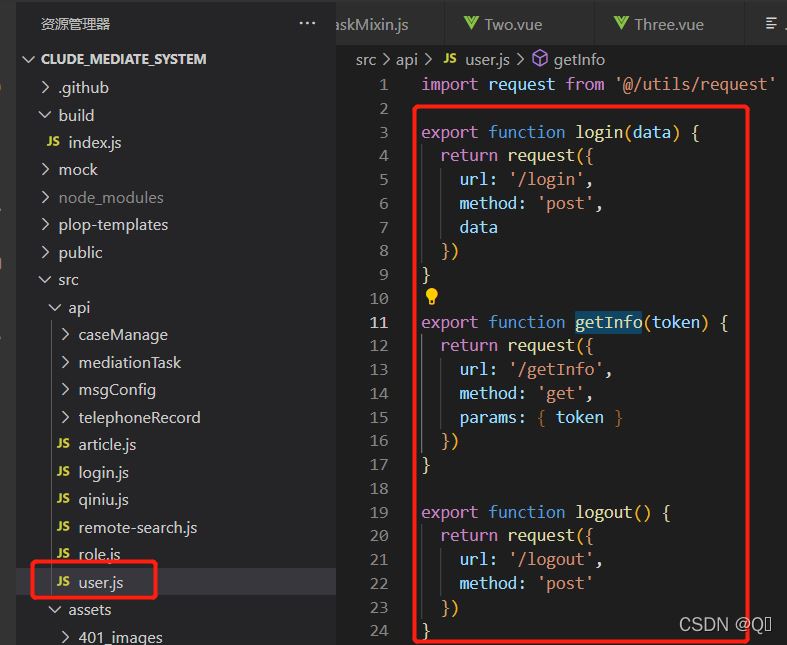Click the Vue icon on Two.vue tab
Screen dimensions: 787x645
click(471, 23)
